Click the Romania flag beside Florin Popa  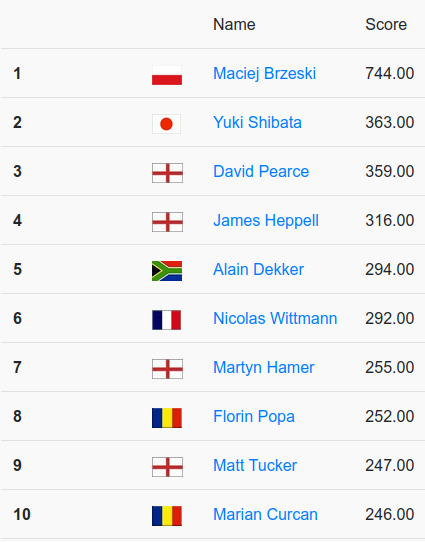tap(167, 418)
